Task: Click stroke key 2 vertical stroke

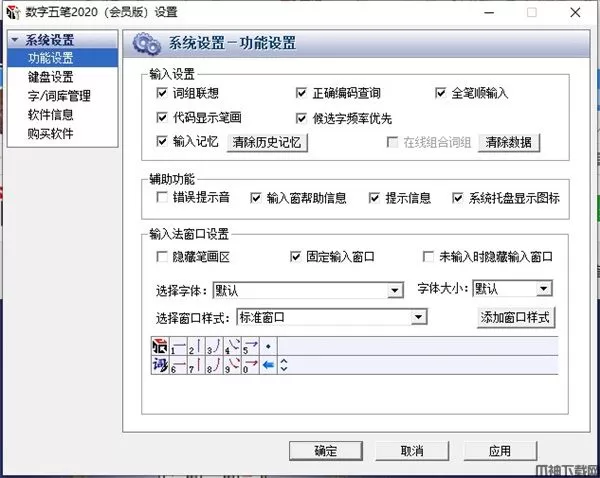Action: (x=196, y=346)
